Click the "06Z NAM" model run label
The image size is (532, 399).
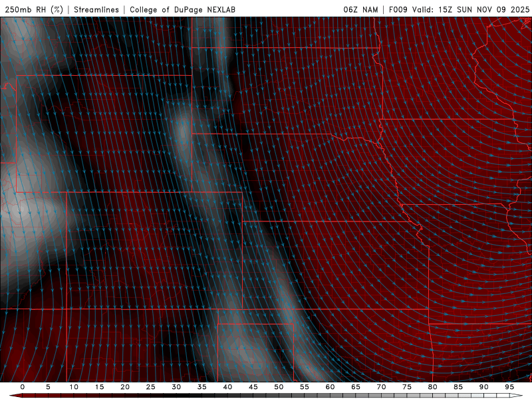(360, 9)
